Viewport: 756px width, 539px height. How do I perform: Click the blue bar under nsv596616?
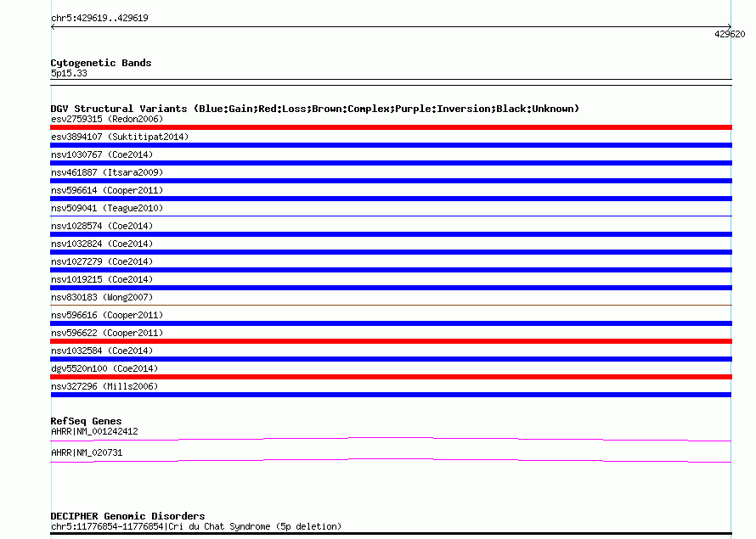[x=391, y=323]
